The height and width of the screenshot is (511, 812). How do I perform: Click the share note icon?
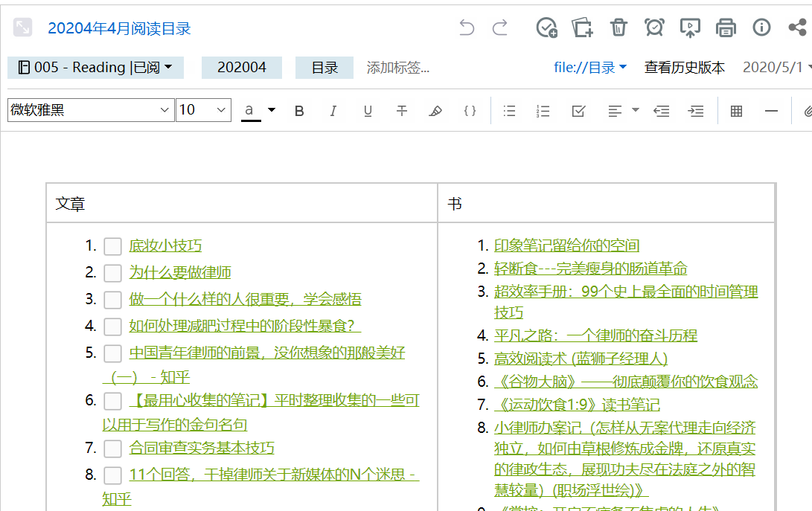(797, 28)
